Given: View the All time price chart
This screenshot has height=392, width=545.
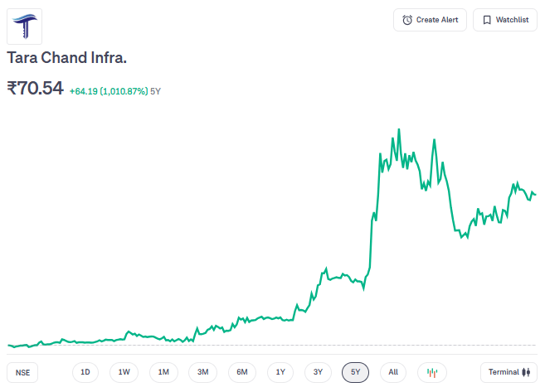Looking at the screenshot, I should 393,372.
